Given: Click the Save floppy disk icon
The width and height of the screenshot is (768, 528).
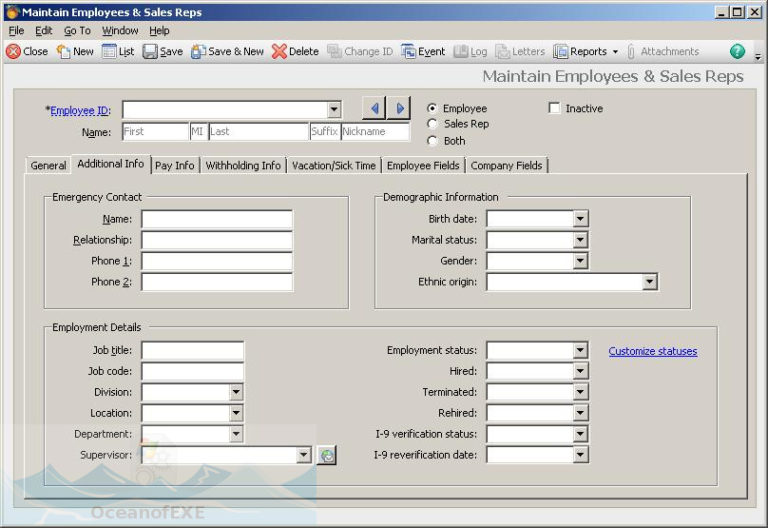Looking at the screenshot, I should tap(150, 51).
